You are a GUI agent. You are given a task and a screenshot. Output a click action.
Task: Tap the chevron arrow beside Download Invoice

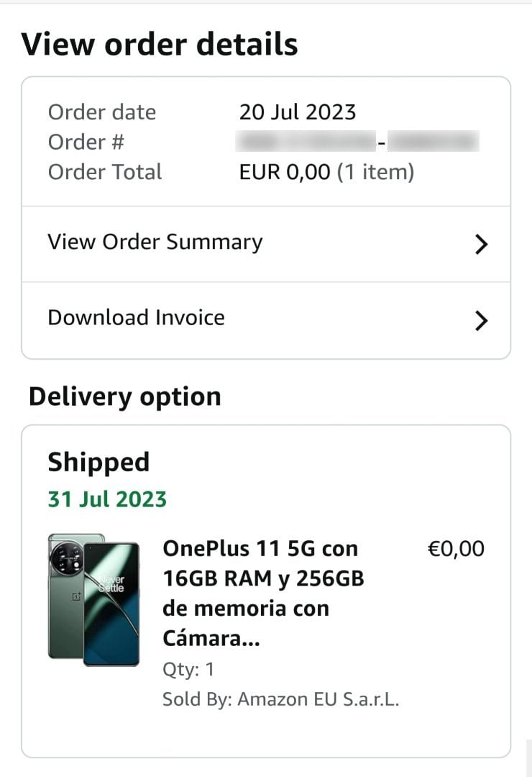(482, 321)
